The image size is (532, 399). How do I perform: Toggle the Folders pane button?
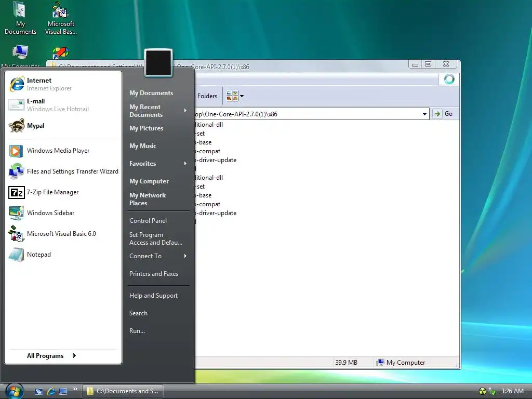pyautogui.click(x=207, y=96)
